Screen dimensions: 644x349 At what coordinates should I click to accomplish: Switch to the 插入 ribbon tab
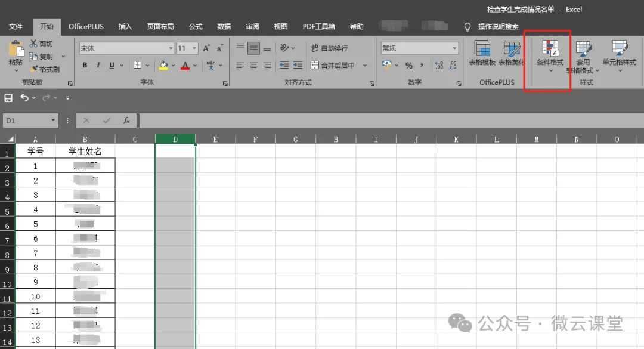125,27
